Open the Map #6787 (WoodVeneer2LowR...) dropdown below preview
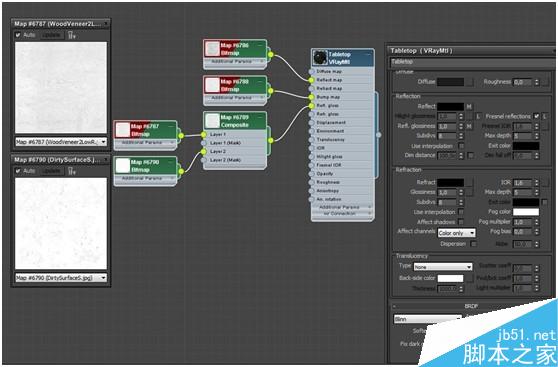Viewport: 558px width, 367px height. tap(61, 142)
